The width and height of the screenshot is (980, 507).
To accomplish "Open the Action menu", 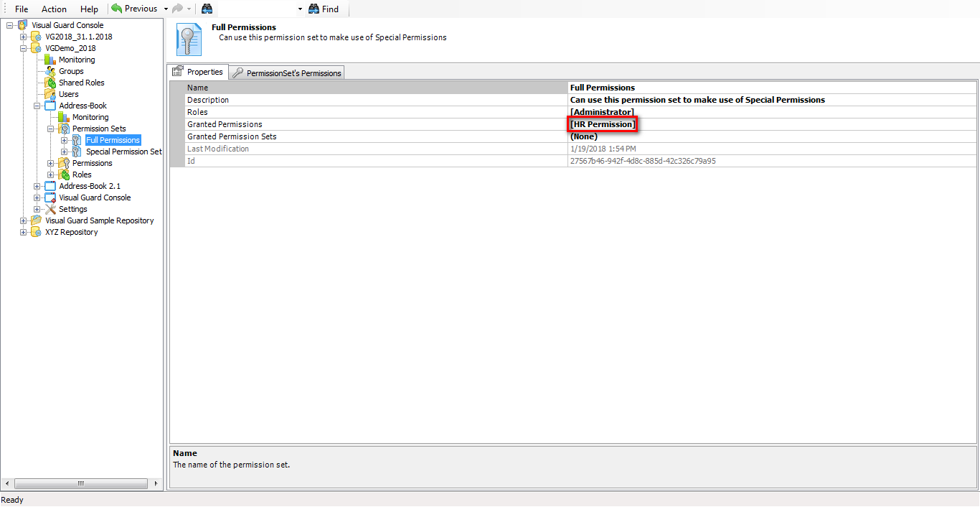I will point(53,9).
